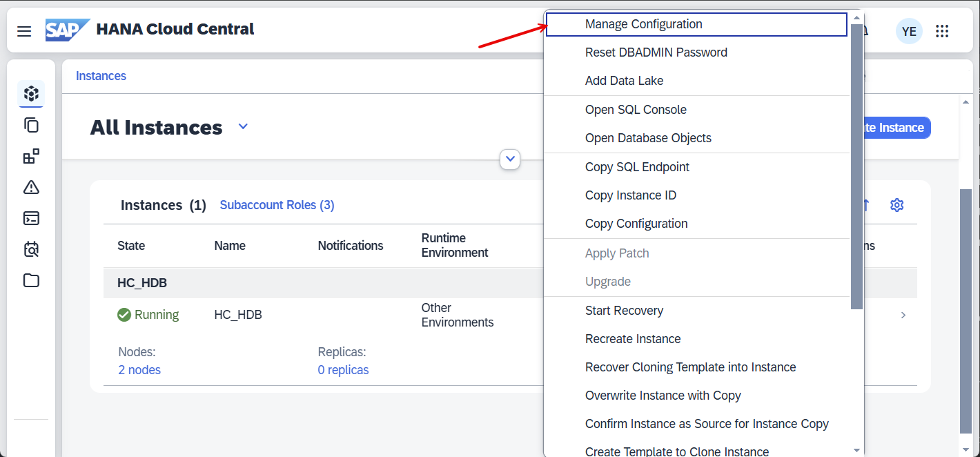
Task: Click the Other Environments cell
Action: click(458, 315)
